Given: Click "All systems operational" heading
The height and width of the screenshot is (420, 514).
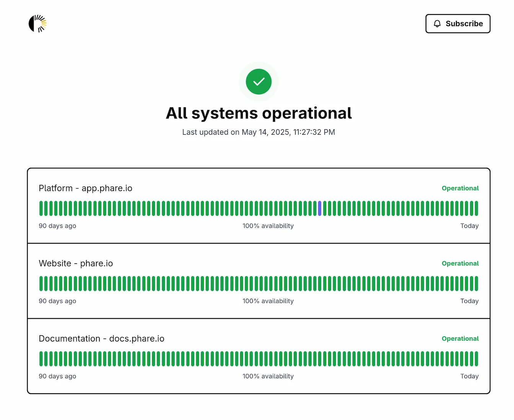Looking at the screenshot, I should [x=259, y=113].
